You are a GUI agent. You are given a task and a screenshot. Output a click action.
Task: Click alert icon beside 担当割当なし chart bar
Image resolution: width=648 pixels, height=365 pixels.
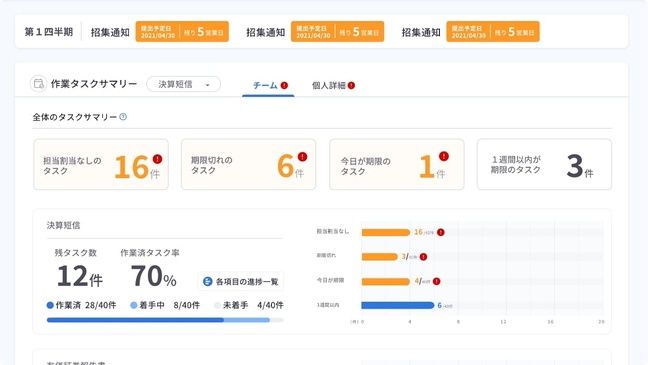click(441, 232)
